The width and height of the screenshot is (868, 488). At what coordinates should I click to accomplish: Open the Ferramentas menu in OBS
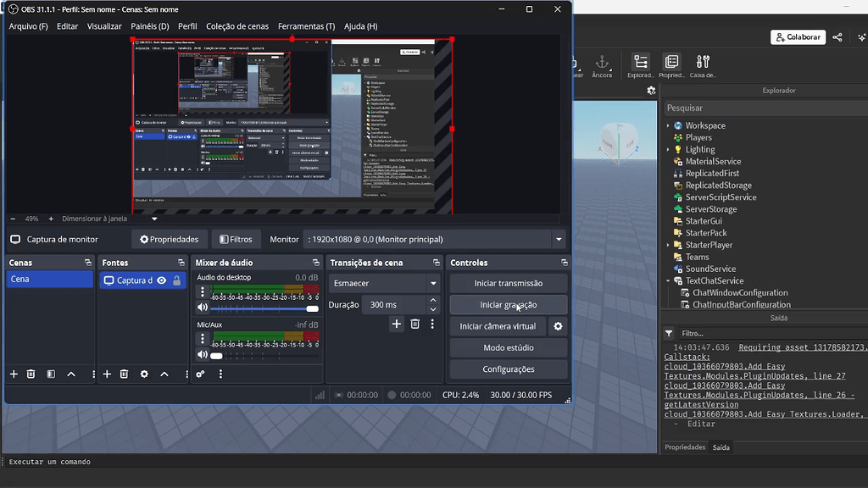pos(306,26)
